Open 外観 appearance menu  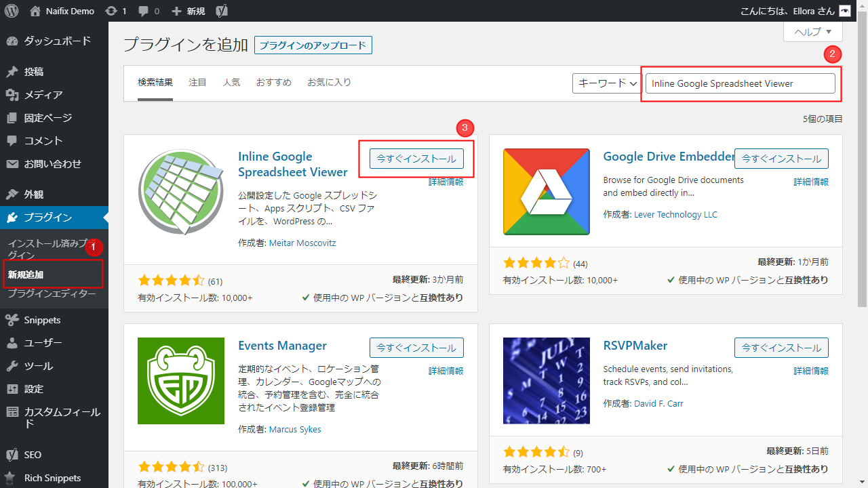[54, 195]
